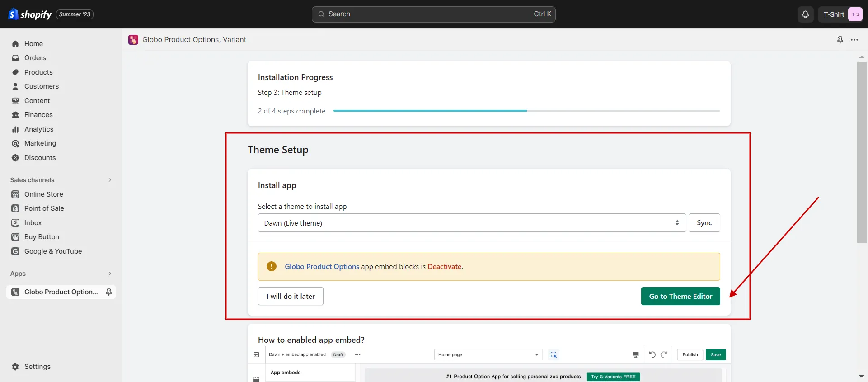
Task: Click the Online Store icon
Action: tap(15, 194)
